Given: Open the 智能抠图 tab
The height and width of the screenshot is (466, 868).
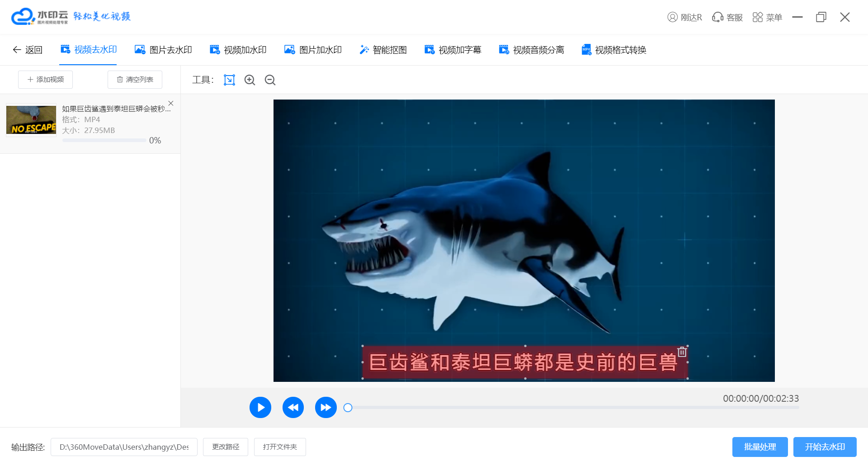Looking at the screenshot, I should [x=383, y=50].
